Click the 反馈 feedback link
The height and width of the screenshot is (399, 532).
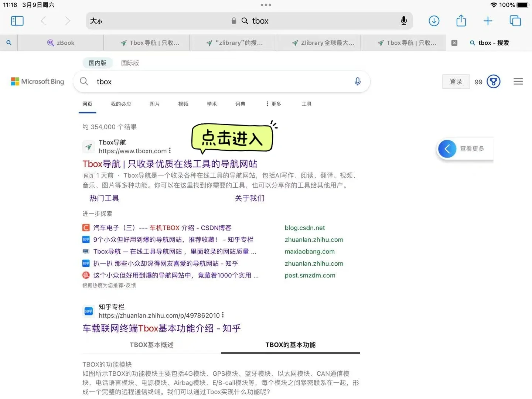click(x=131, y=285)
